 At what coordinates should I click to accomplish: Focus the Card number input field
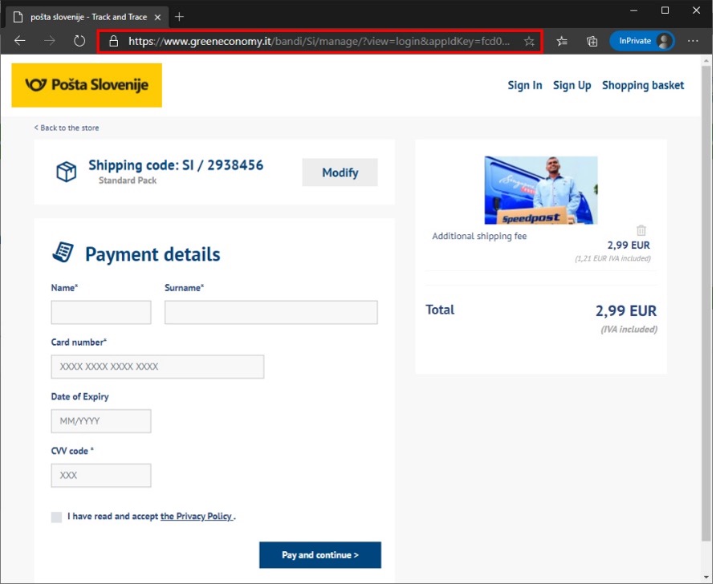[x=157, y=367]
